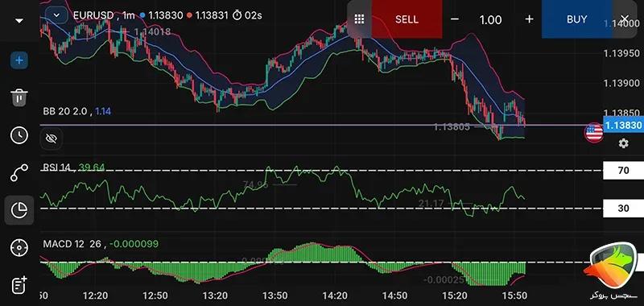Tap the EURUSD symbol name
The image size is (644, 306).
click(x=93, y=15)
